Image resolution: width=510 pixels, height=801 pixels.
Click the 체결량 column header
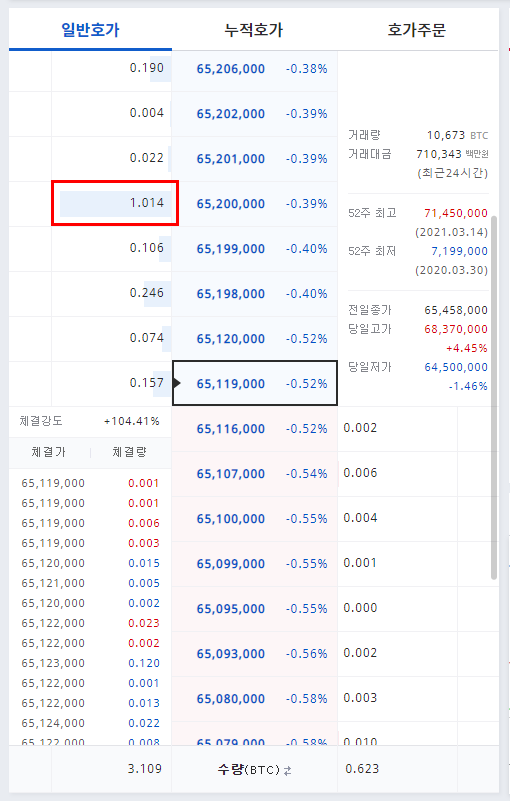[129, 452]
